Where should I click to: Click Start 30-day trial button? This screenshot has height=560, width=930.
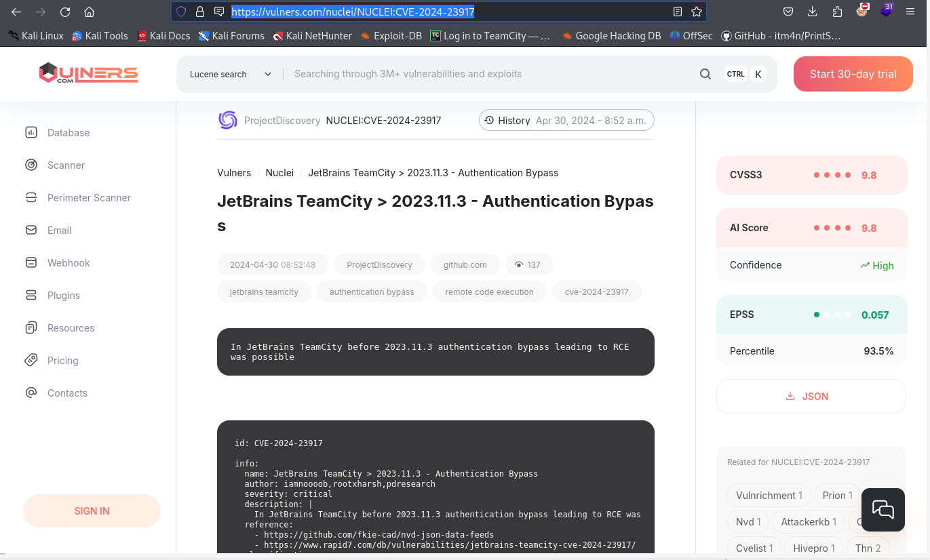853,74
